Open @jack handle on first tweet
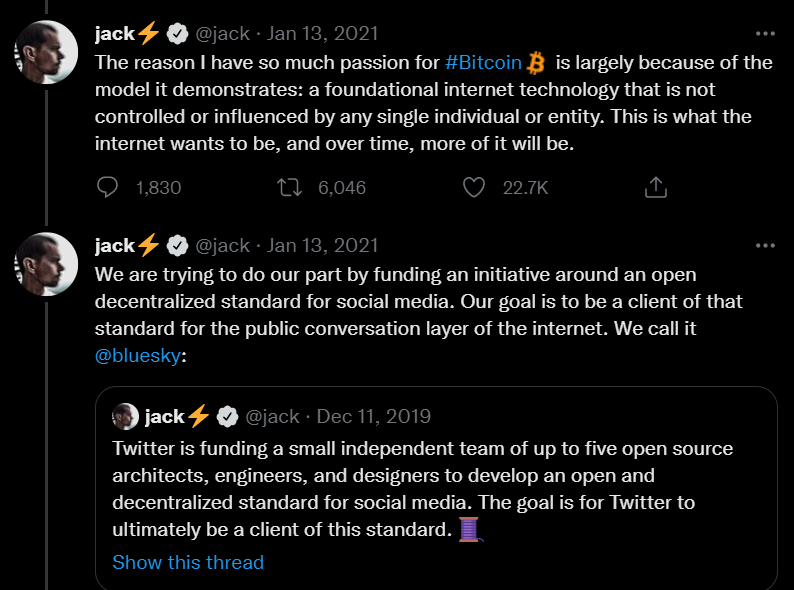The width and height of the screenshot is (794, 590). 222,34
